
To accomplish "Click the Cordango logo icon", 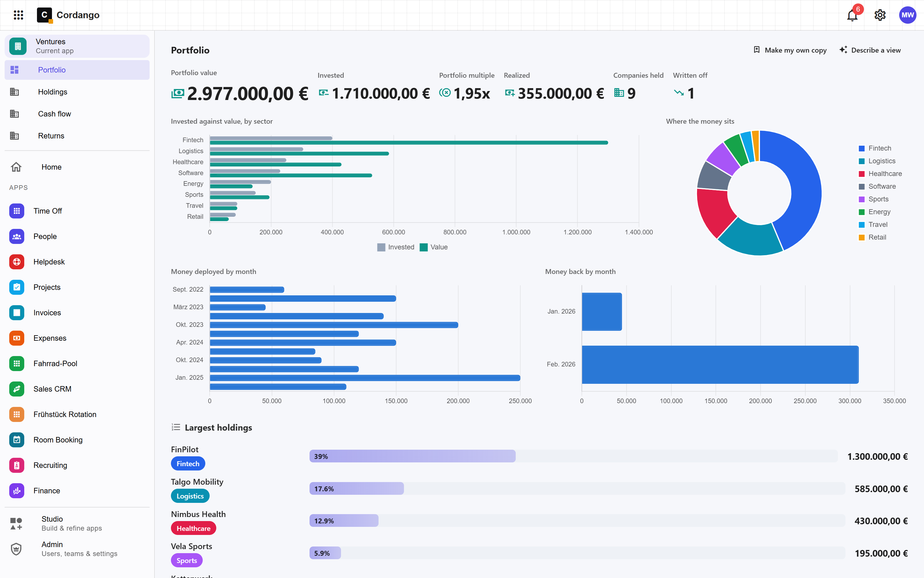I will (44, 15).
